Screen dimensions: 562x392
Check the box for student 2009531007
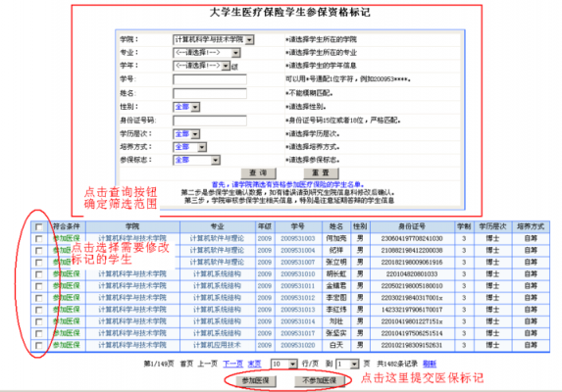(x=38, y=263)
